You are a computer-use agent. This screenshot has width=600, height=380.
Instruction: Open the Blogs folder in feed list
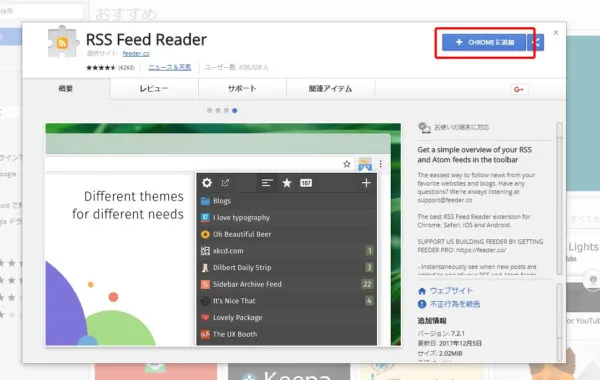click(287, 201)
